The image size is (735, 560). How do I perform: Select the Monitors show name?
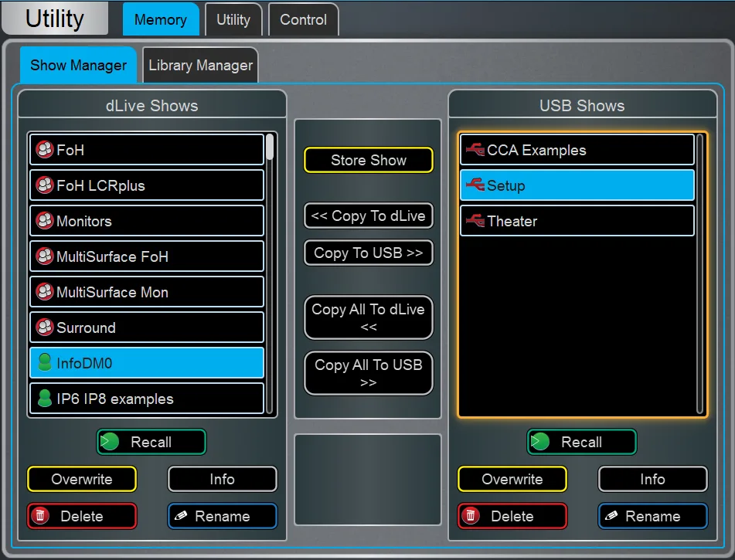click(x=84, y=221)
